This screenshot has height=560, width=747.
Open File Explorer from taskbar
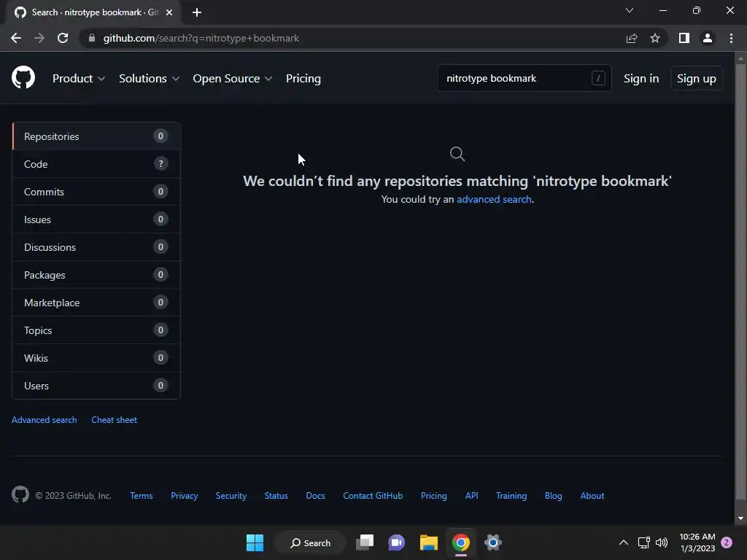(429, 542)
